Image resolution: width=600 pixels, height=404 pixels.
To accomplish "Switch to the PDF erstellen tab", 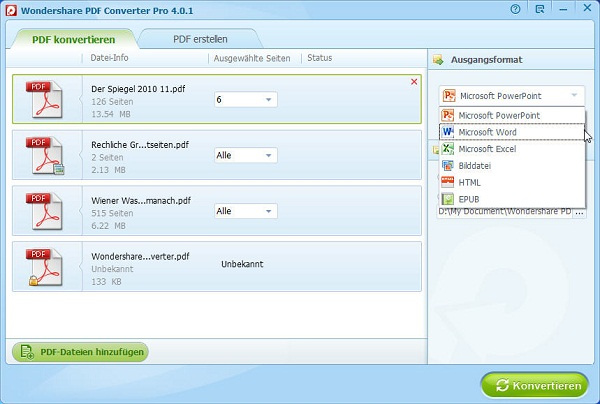I will click(x=200, y=39).
